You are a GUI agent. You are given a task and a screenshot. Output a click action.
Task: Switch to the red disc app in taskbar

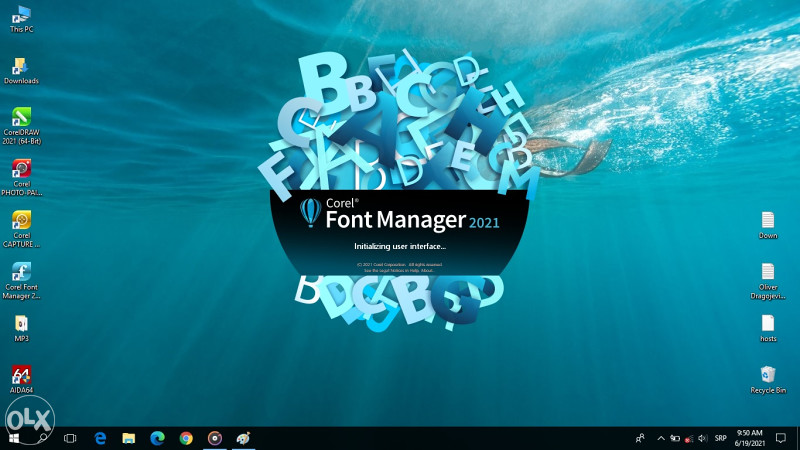coord(215,438)
